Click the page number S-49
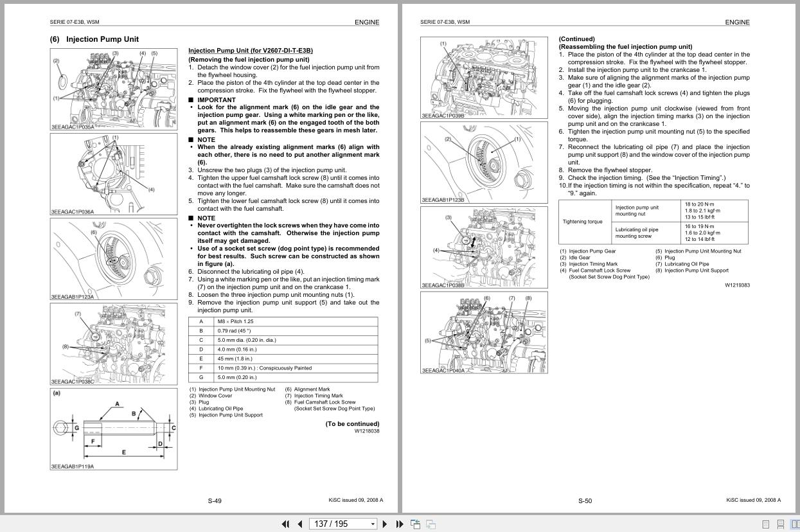The image size is (800, 532). pos(215,501)
